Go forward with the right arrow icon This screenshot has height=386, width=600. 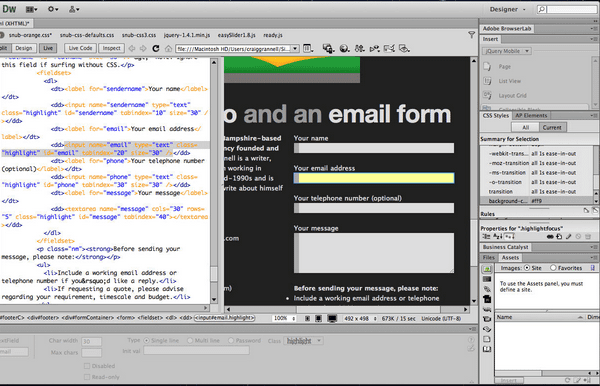click(143, 48)
